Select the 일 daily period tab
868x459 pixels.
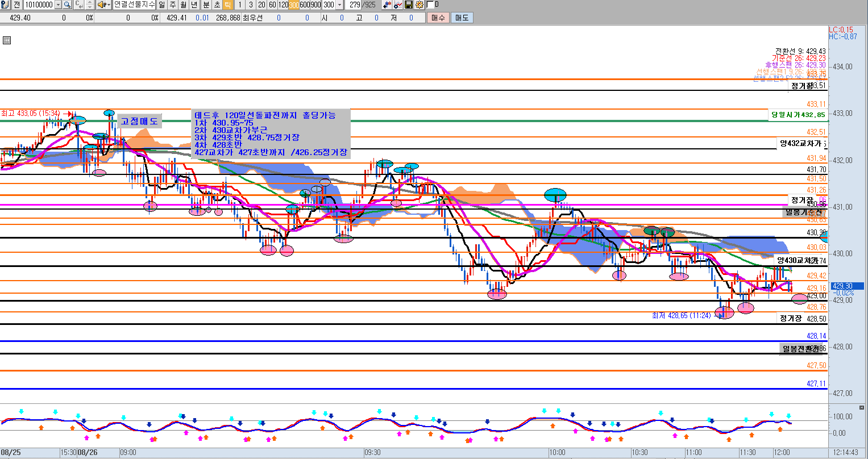(x=162, y=5)
